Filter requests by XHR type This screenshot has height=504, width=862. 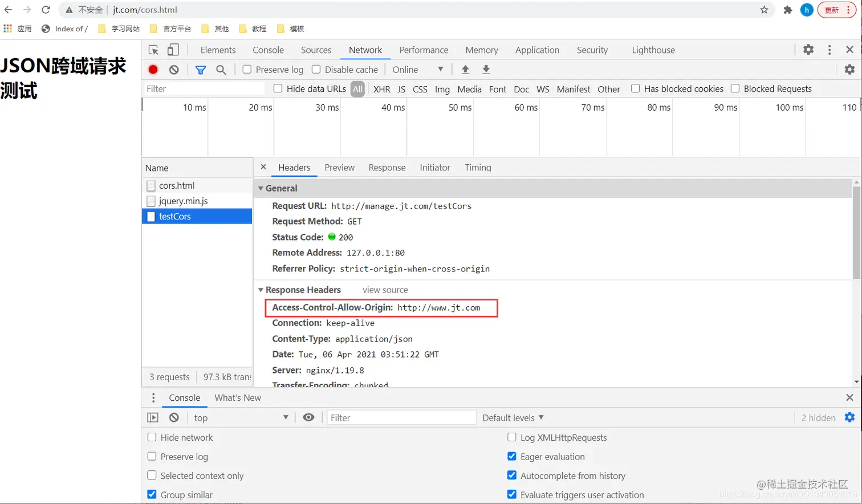(x=382, y=89)
